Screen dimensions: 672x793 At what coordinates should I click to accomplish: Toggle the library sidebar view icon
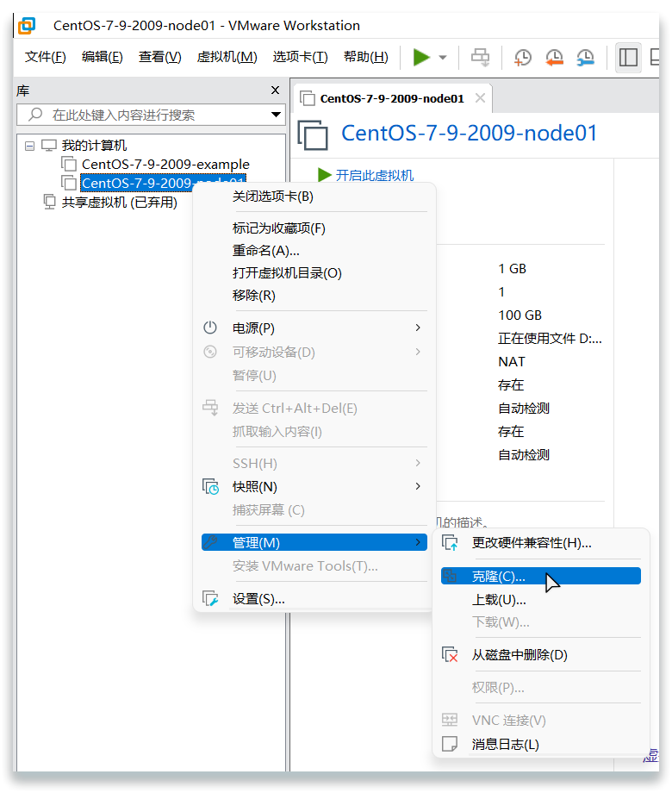[x=628, y=57]
